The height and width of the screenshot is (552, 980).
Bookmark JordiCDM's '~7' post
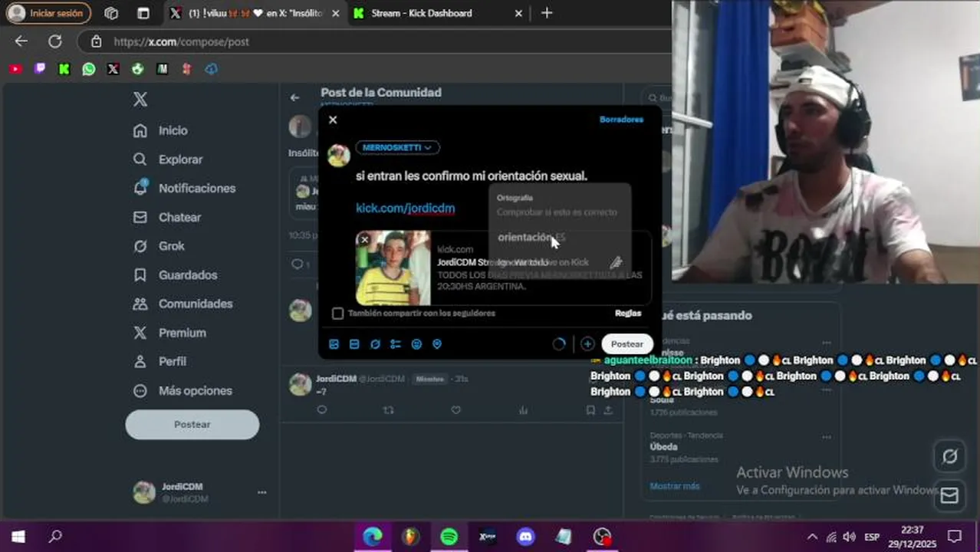590,410
